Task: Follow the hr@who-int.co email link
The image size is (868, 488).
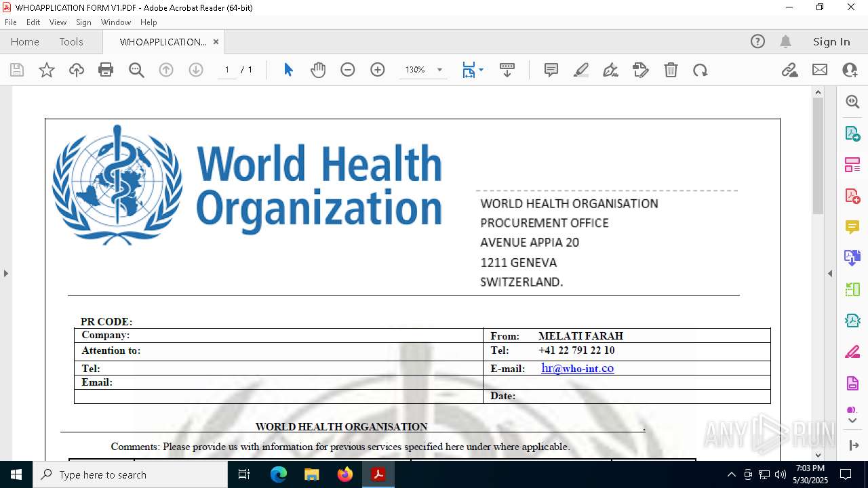Action: (578, 368)
